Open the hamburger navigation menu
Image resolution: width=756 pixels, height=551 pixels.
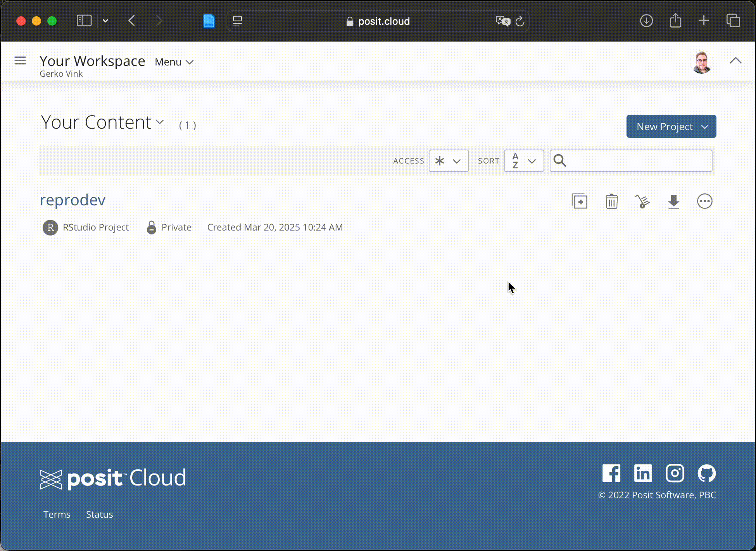coord(20,60)
